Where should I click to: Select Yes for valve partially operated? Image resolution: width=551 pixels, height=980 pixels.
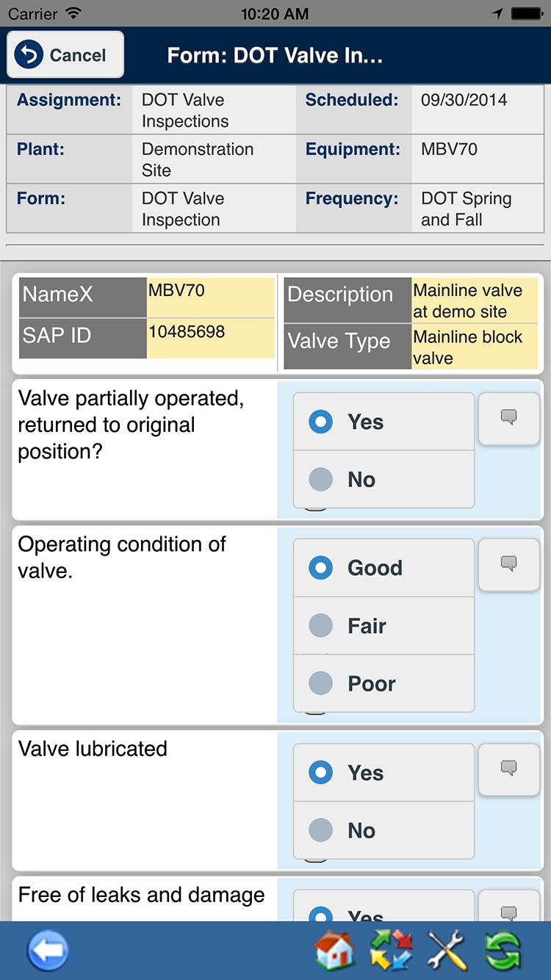383,422
